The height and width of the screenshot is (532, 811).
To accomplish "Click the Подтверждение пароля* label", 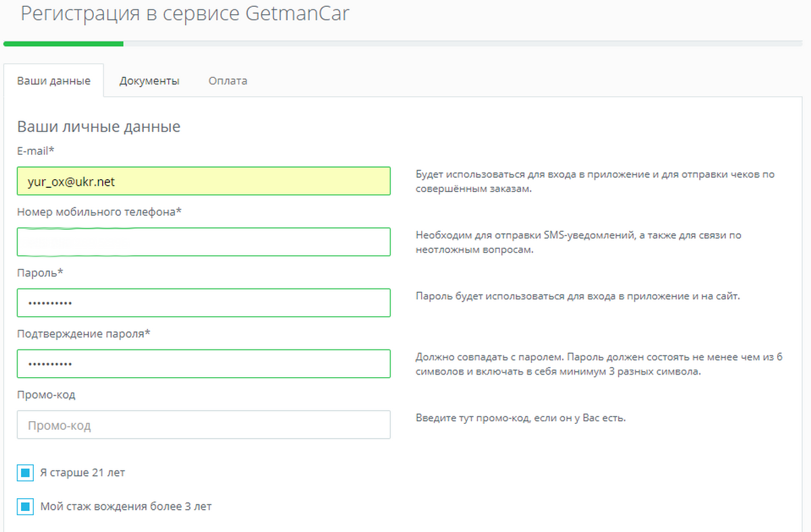I will coord(84,334).
